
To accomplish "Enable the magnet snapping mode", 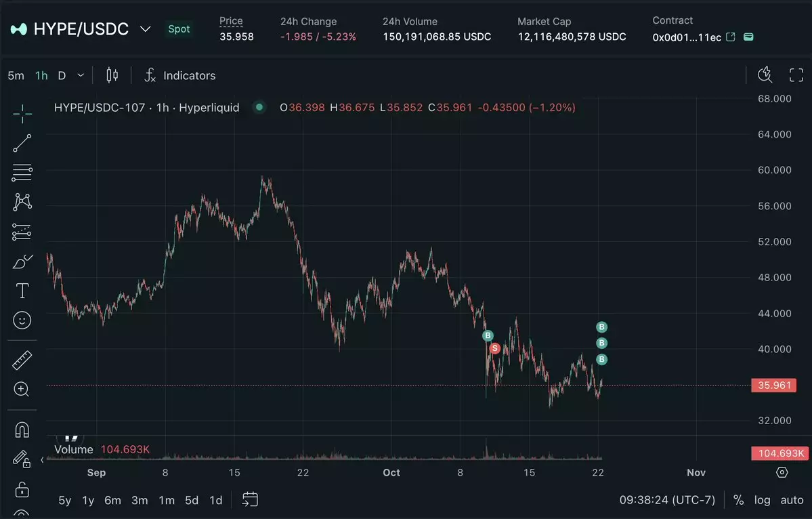I will [22, 430].
